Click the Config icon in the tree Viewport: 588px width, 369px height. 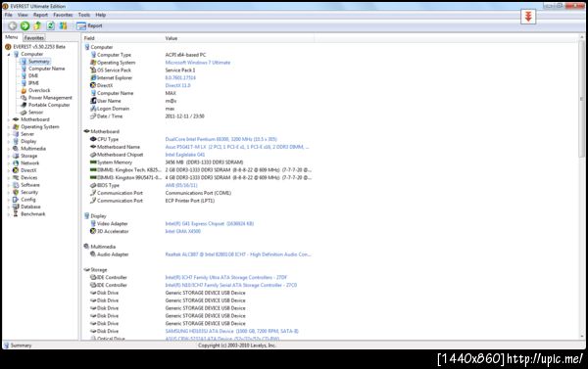click(16, 200)
